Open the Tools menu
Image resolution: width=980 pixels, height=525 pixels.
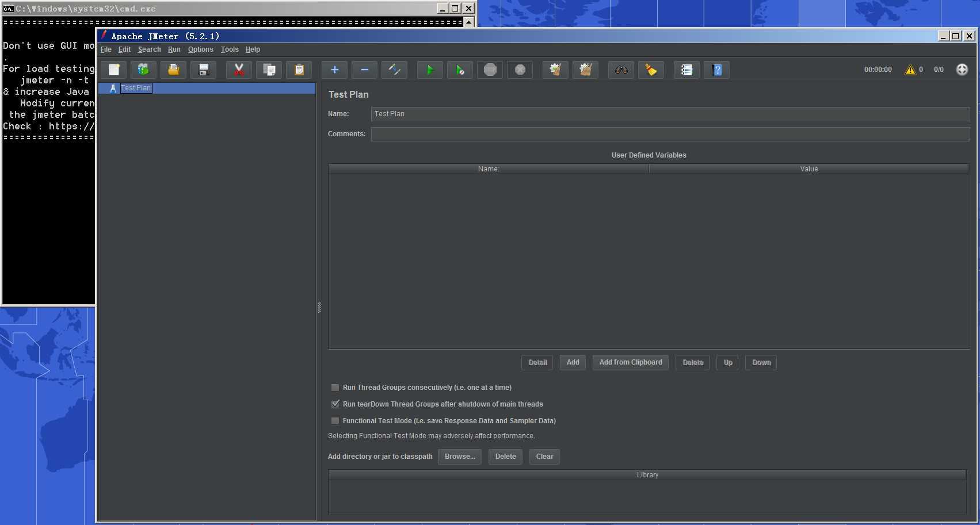pos(230,49)
